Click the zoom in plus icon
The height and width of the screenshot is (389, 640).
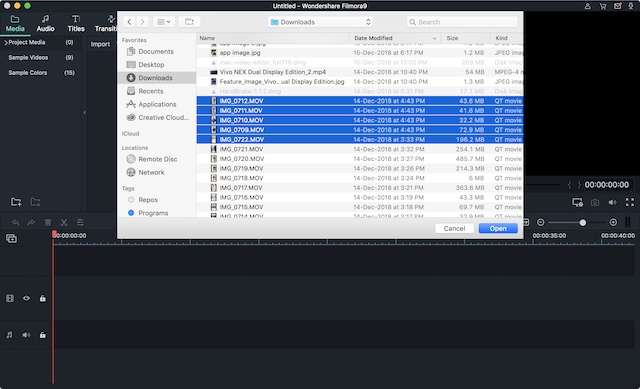pos(613,222)
